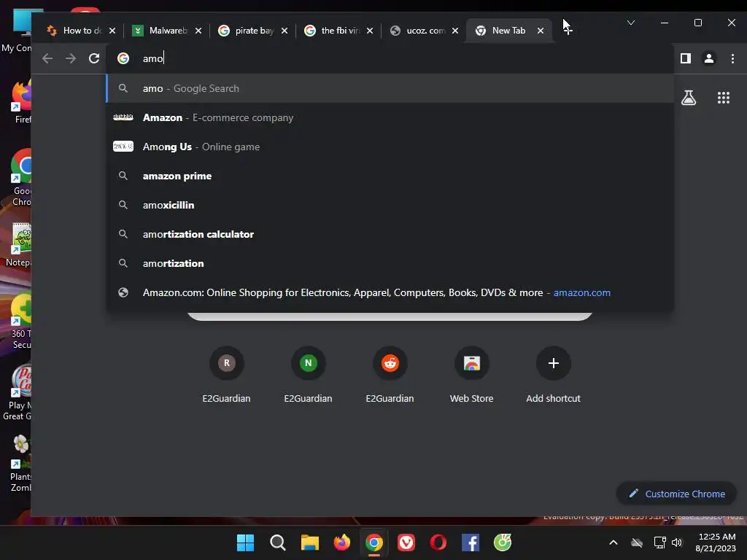Select 'amortization calculator' suggestion
The height and width of the screenshot is (560, 747).
[390, 234]
